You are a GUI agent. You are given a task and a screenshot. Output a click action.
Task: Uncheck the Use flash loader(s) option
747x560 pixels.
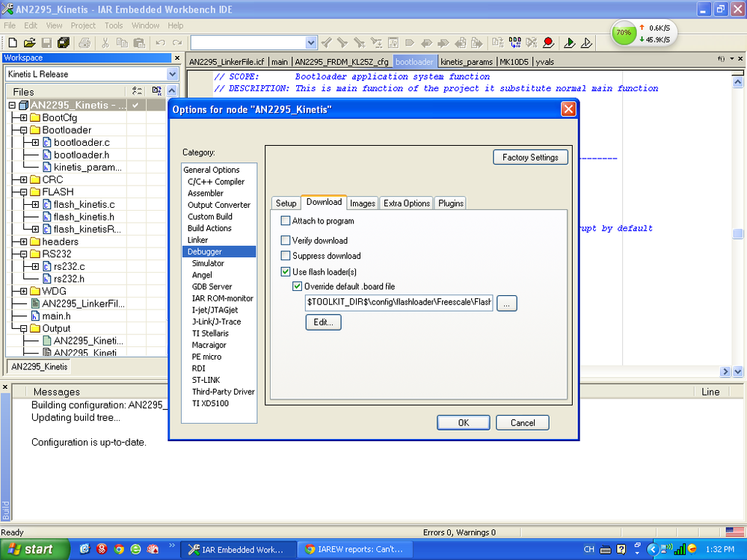(285, 271)
